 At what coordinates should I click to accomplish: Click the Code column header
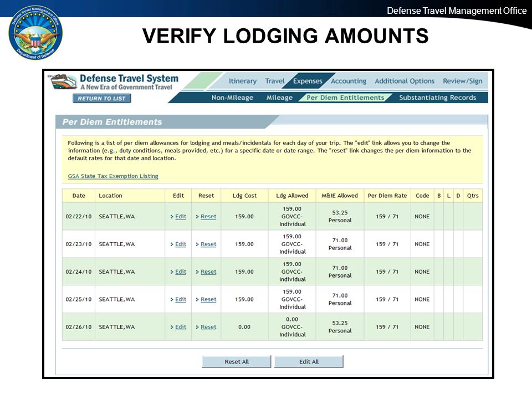pos(422,196)
